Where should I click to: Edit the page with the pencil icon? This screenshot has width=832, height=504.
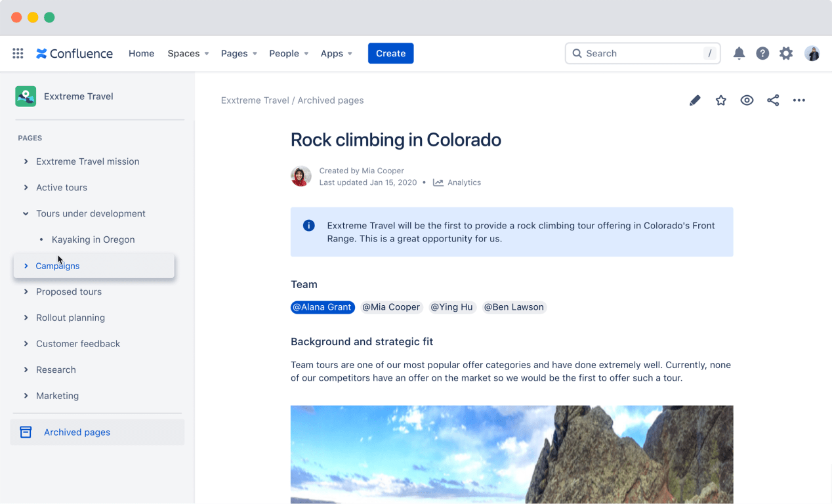[x=695, y=100]
